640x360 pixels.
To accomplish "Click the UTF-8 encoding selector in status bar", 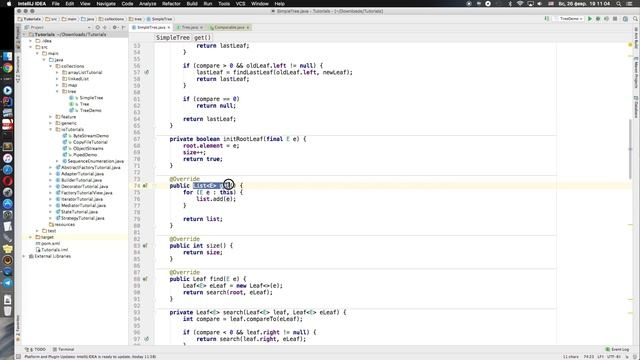I will pyautogui.click(x=613, y=357).
